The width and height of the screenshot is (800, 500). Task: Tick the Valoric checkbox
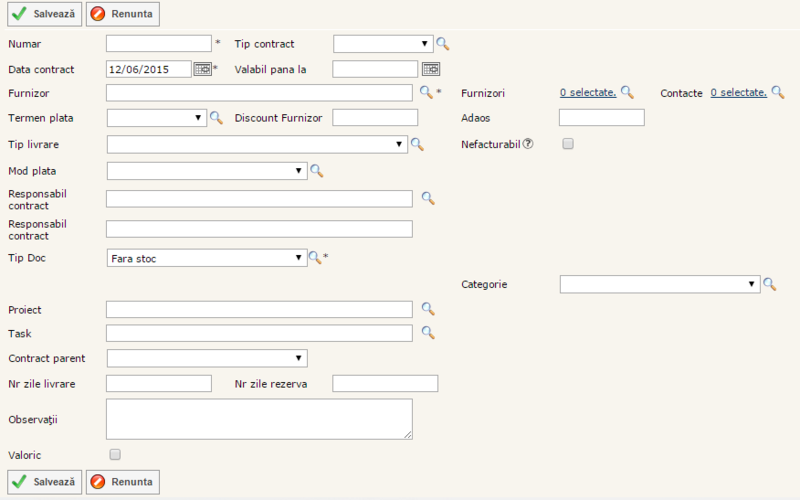(x=115, y=455)
